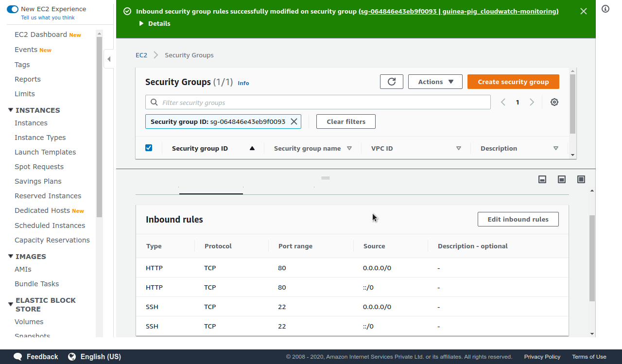The image size is (622, 364).
Task: Open Bundle Tasks in sidebar
Action: pyautogui.click(x=36, y=284)
